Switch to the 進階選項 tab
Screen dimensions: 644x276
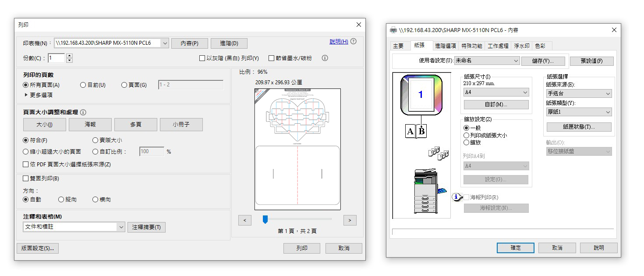(x=445, y=46)
